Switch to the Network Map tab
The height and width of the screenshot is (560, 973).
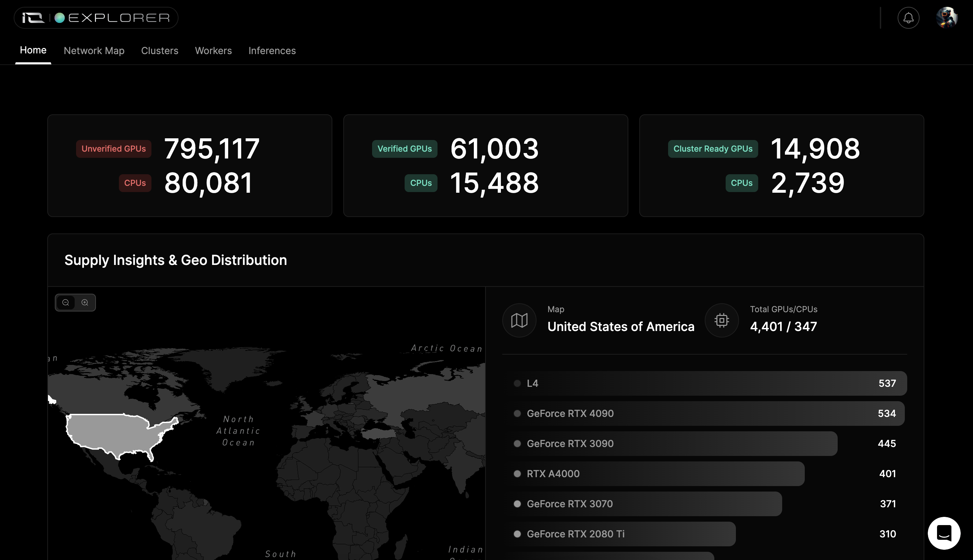94,50
